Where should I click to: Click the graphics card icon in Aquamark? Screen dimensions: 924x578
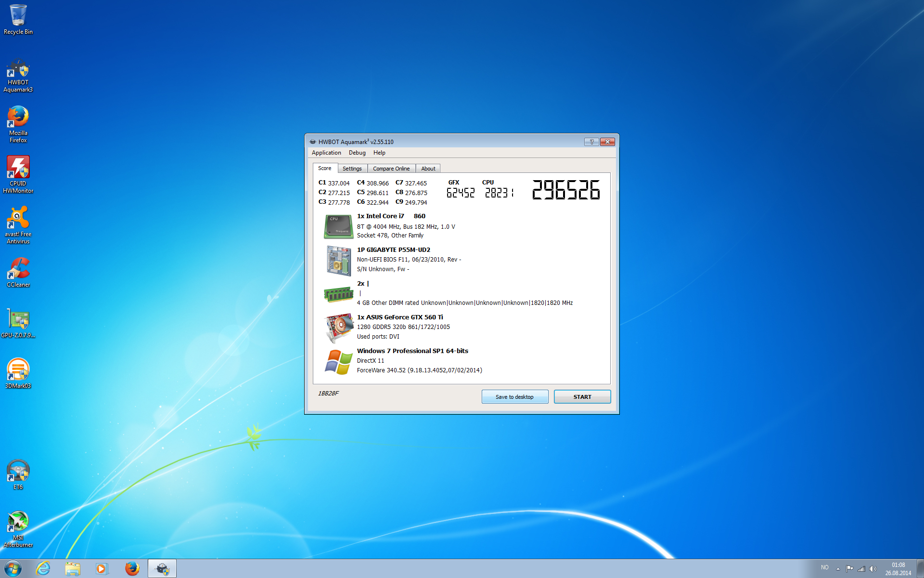339,328
